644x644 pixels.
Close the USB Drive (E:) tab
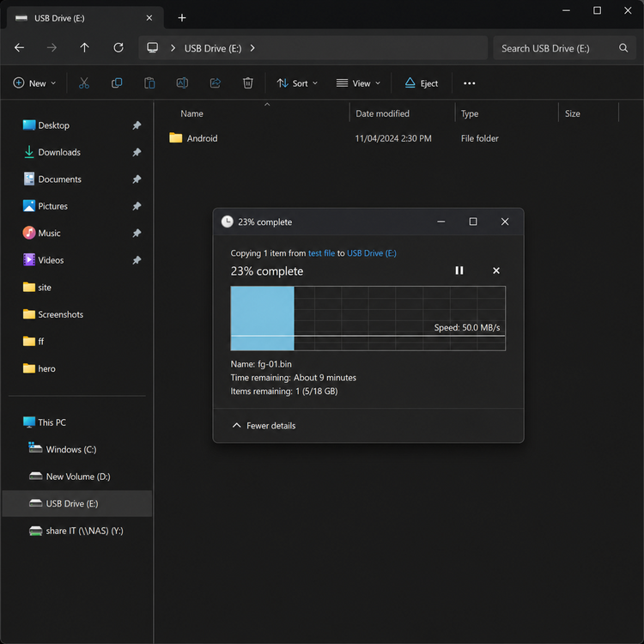point(149,18)
